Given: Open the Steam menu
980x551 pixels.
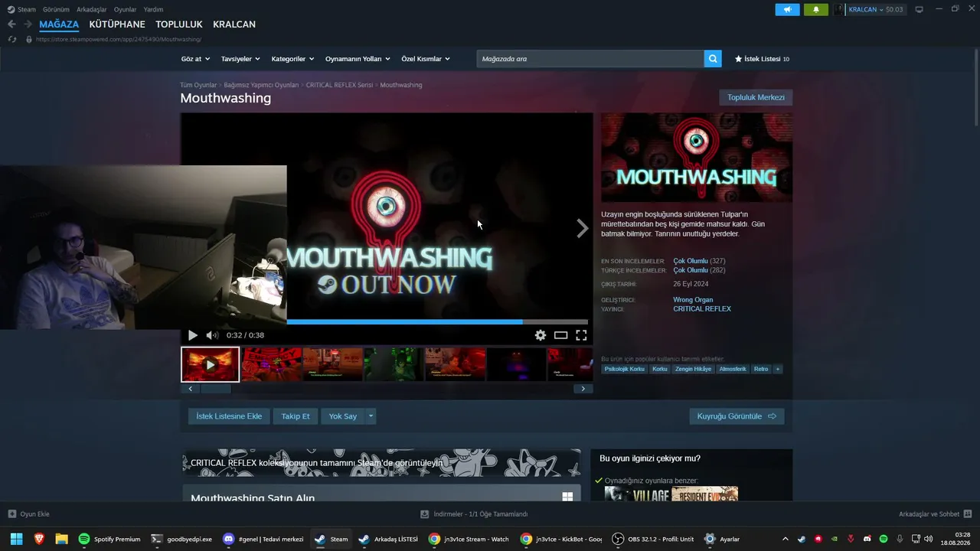Looking at the screenshot, I should (x=27, y=9).
